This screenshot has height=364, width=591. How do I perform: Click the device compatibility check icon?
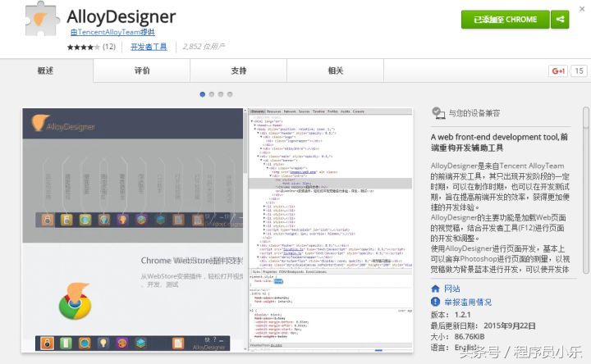tap(438, 113)
